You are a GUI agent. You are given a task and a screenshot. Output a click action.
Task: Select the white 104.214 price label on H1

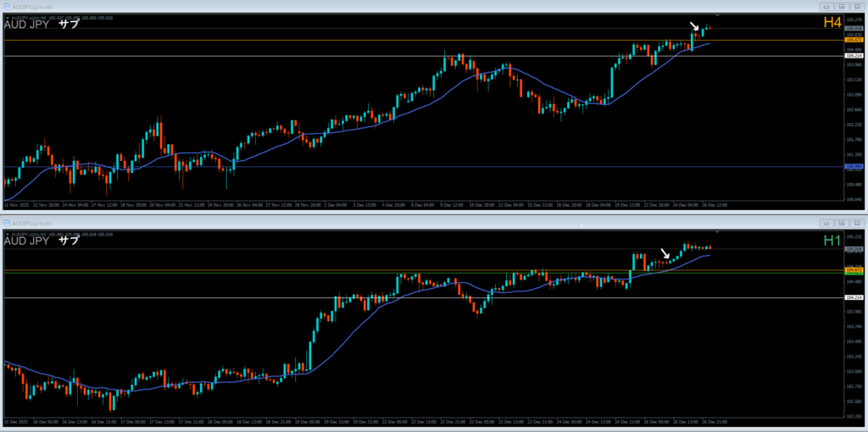point(854,298)
